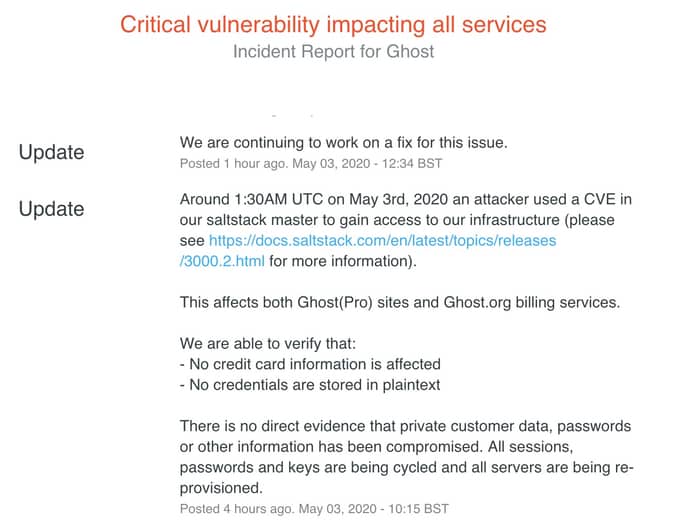Click the first 'Update' label
Screen dimensions: 700x526
pos(51,152)
